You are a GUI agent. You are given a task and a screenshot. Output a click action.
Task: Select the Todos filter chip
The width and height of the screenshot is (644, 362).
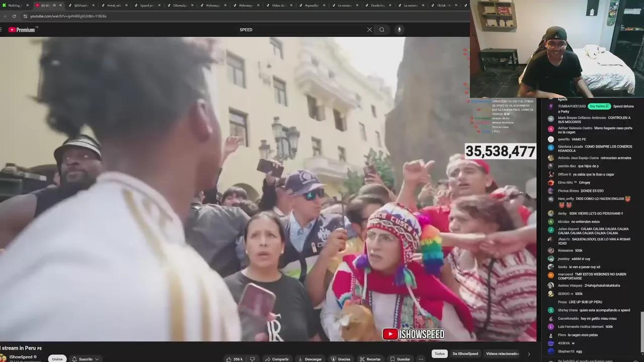pyautogui.click(x=440, y=353)
